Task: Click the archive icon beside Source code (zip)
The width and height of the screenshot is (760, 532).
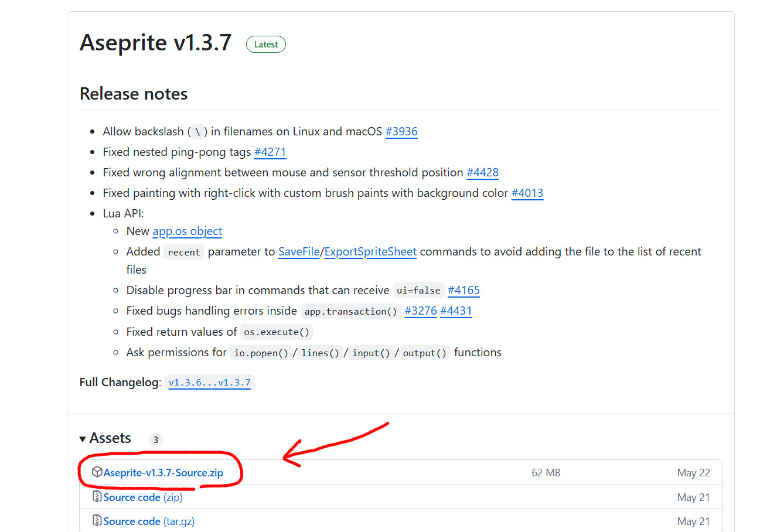Action: [97, 497]
